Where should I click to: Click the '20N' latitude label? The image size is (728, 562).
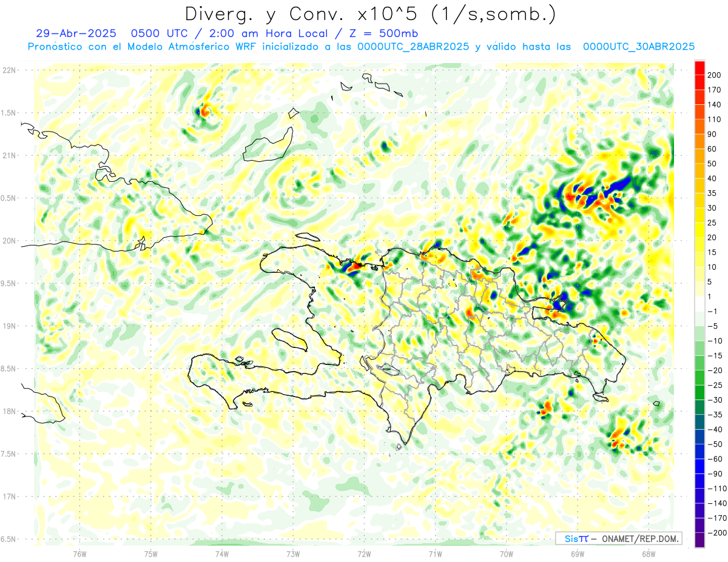click(x=9, y=241)
